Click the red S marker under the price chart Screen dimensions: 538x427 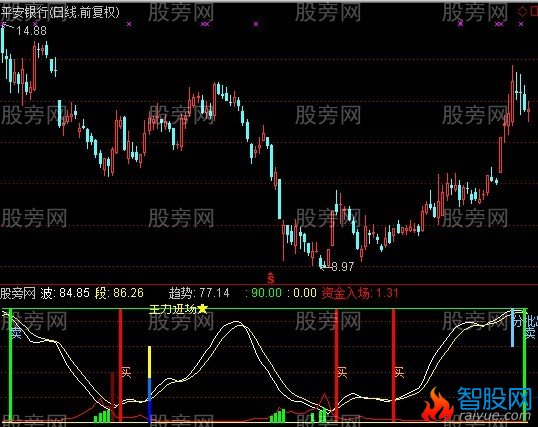[x=271, y=278]
